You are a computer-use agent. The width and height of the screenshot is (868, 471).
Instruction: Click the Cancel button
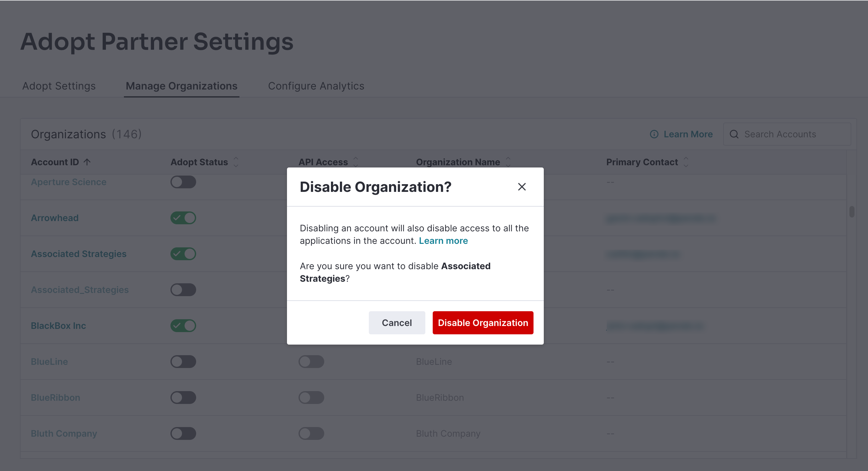[x=396, y=322]
